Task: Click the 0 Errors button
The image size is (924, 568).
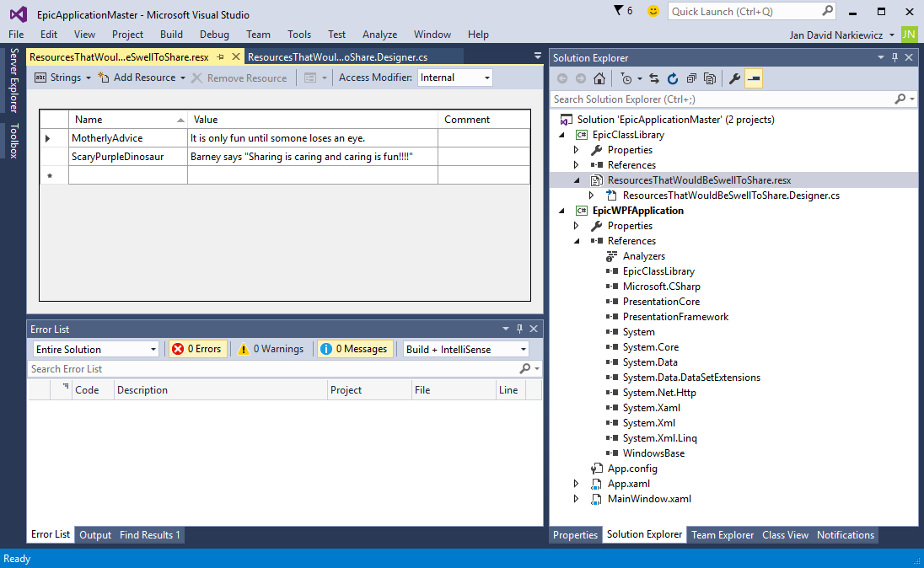Action: click(x=197, y=349)
